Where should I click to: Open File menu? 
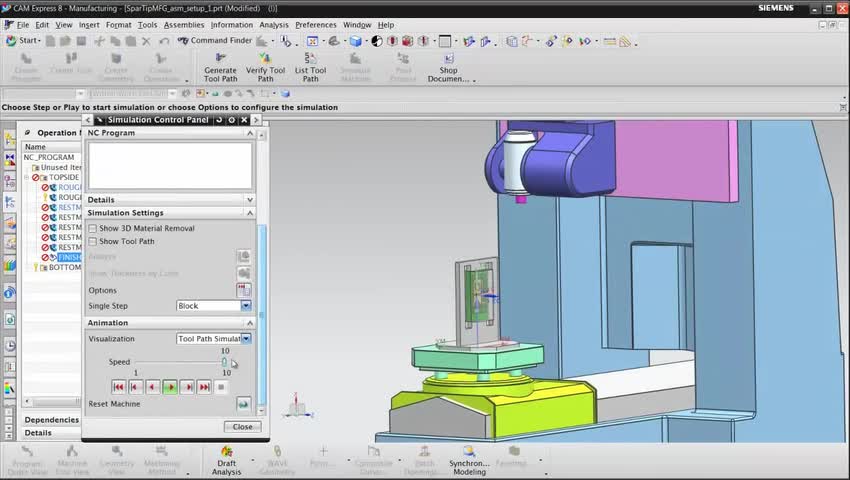point(23,25)
